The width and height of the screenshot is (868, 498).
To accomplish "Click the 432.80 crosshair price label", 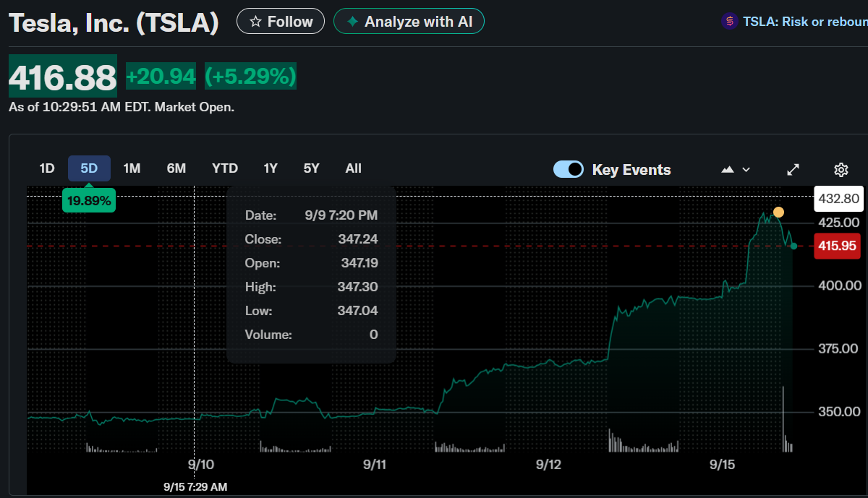I will (838, 199).
